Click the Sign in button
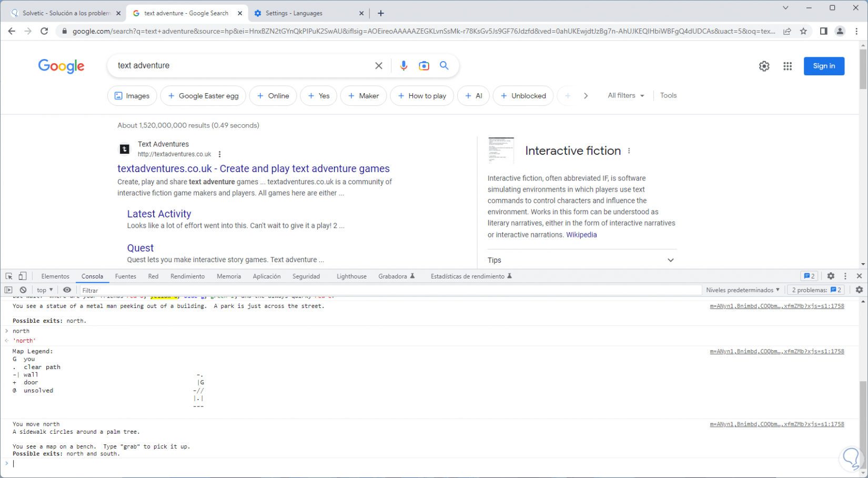The height and width of the screenshot is (478, 868). (824, 66)
